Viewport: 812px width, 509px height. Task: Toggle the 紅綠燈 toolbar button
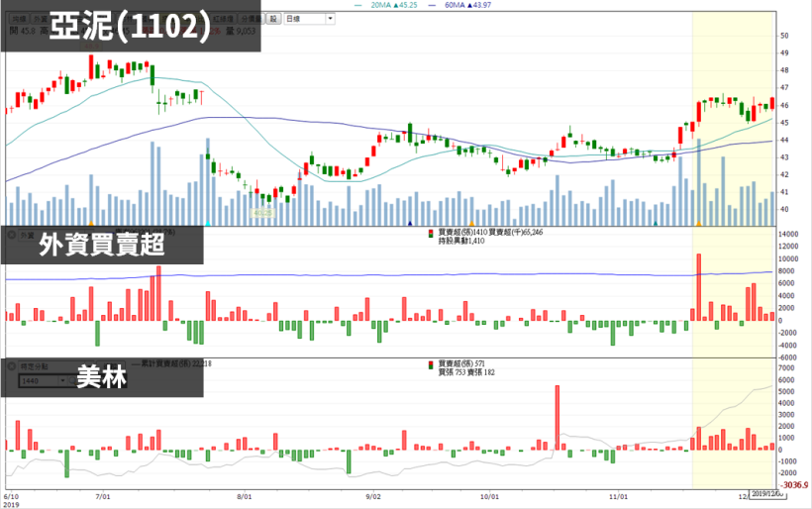click(x=224, y=19)
